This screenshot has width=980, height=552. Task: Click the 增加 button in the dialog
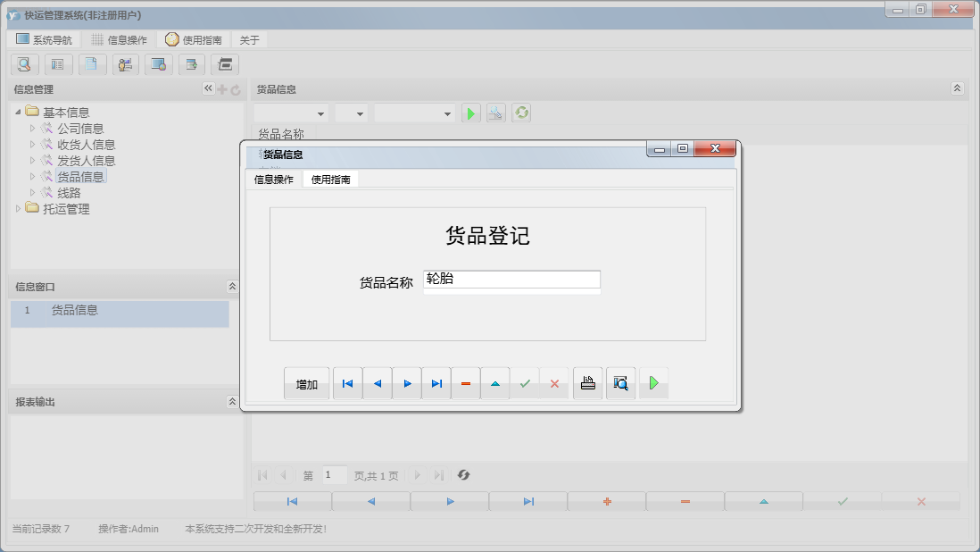[306, 382]
